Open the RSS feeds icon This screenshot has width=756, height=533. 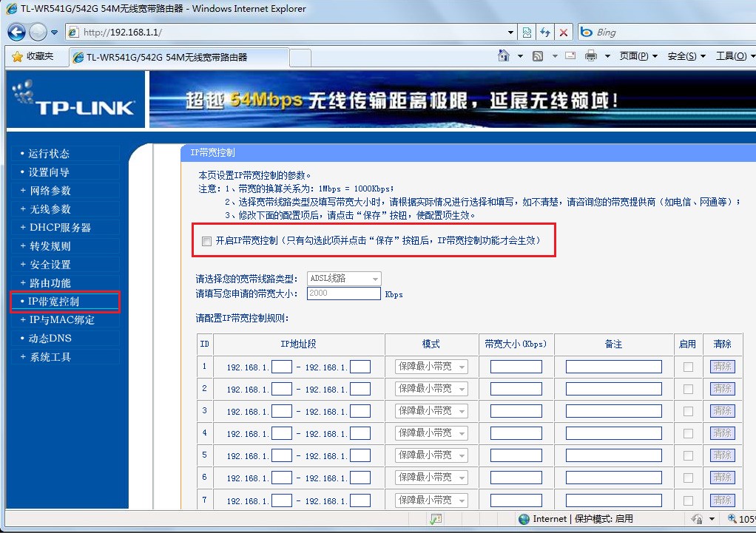tap(539, 55)
